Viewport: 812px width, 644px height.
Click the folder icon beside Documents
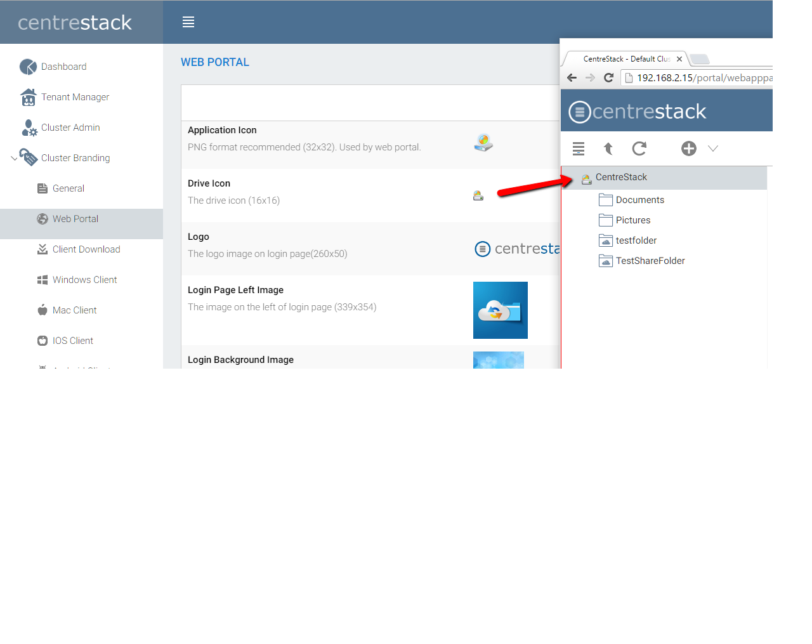pos(606,200)
